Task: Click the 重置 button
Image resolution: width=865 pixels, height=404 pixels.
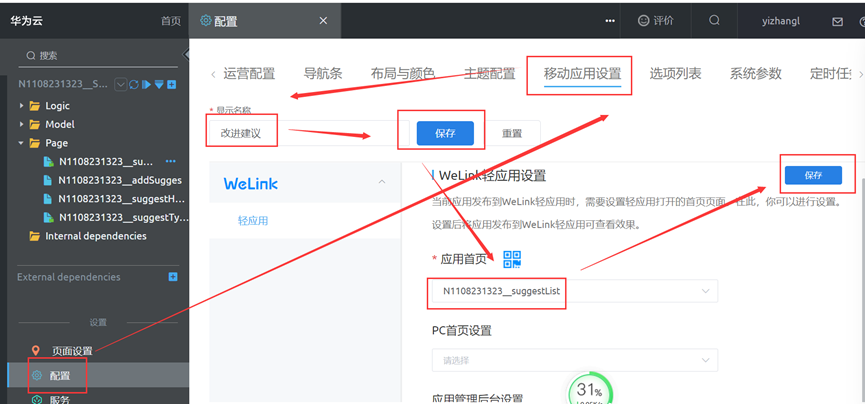Action: [x=512, y=134]
